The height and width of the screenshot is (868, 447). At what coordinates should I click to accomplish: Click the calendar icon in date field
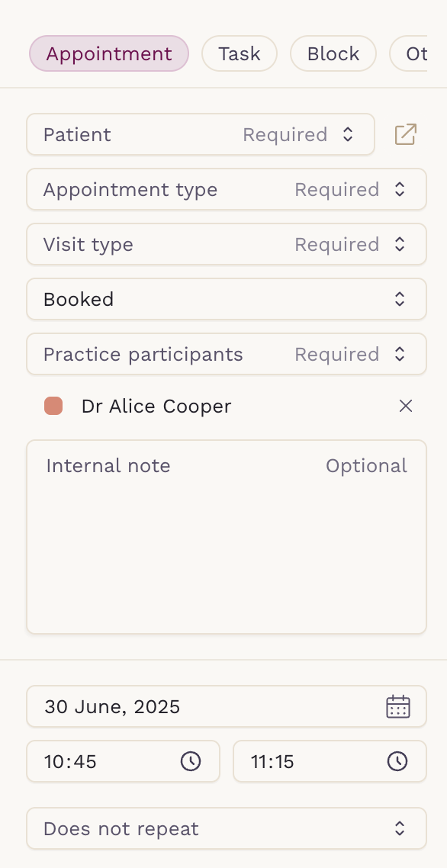(x=397, y=707)
